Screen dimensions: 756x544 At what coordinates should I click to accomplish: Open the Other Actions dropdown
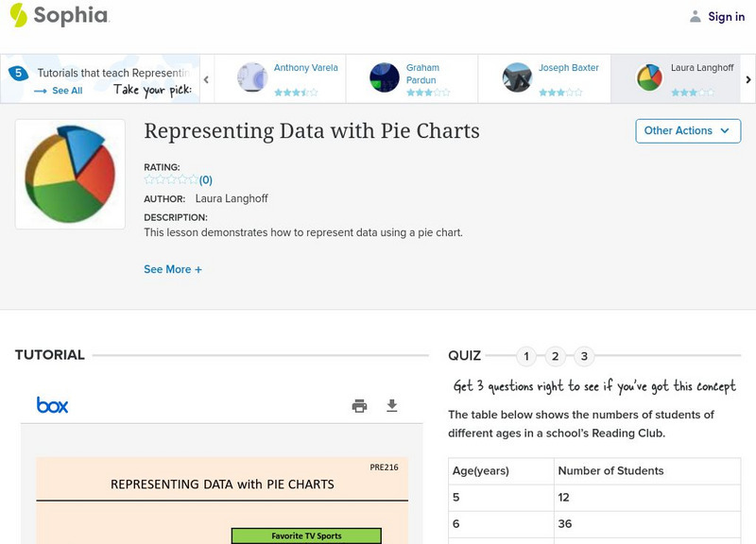point(687,130)
